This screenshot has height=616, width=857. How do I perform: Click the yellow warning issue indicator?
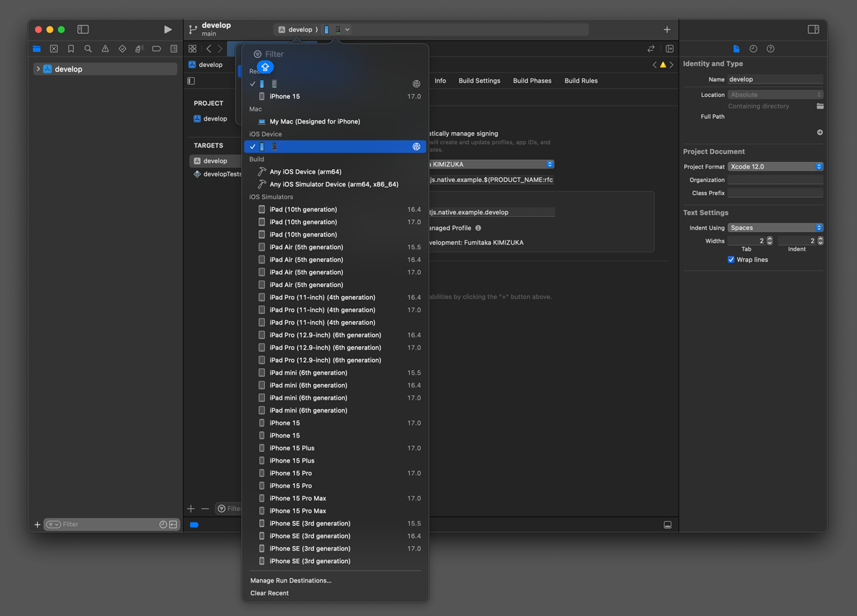[663, 65]
